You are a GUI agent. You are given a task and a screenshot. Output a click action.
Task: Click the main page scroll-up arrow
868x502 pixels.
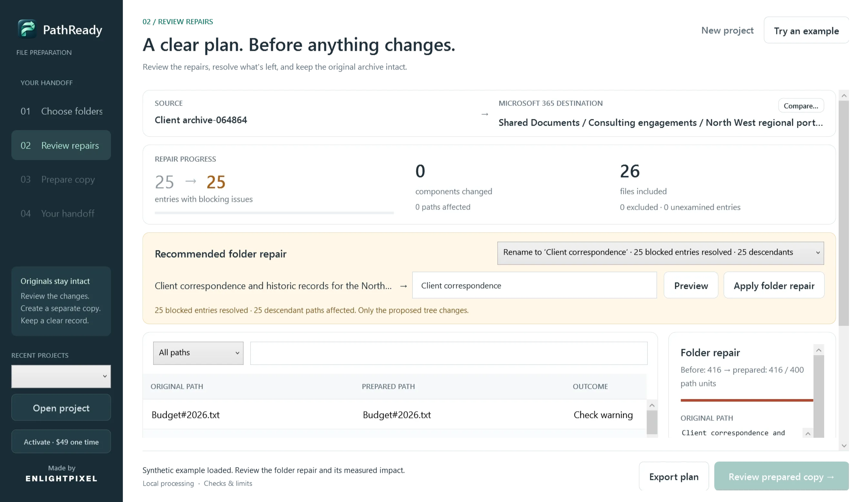click(843, 95)
